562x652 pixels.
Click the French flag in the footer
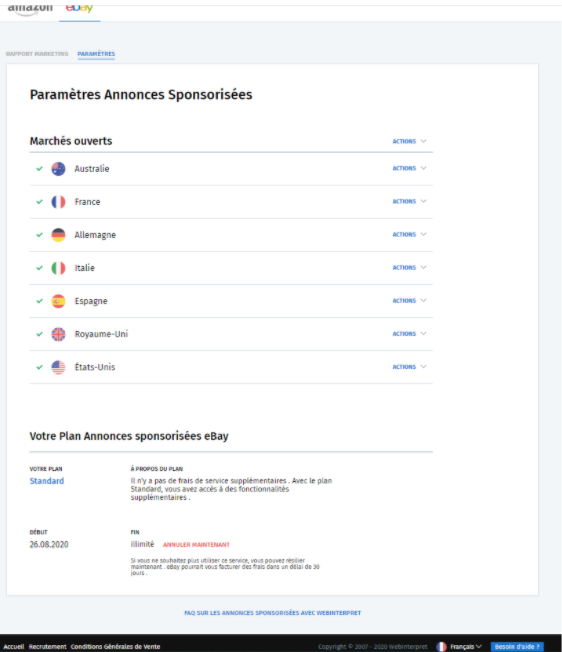click(x=441, y=647)
